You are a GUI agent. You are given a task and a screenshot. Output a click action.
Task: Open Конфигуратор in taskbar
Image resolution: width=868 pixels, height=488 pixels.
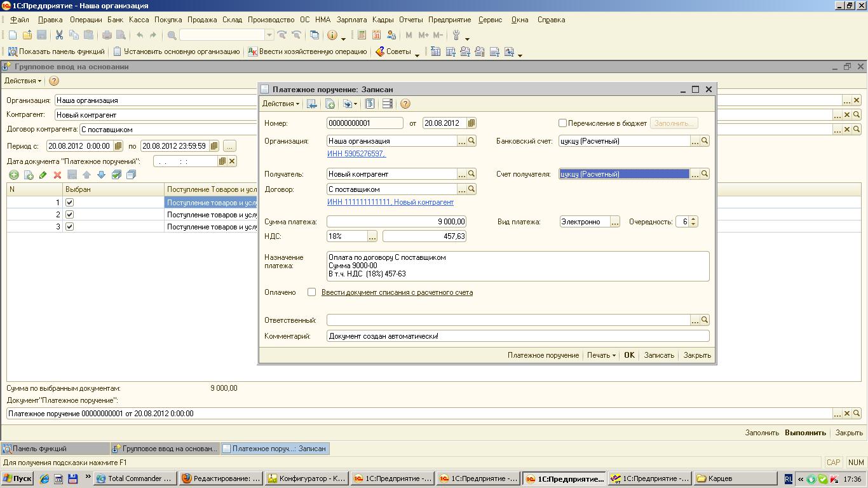(307, 478)
